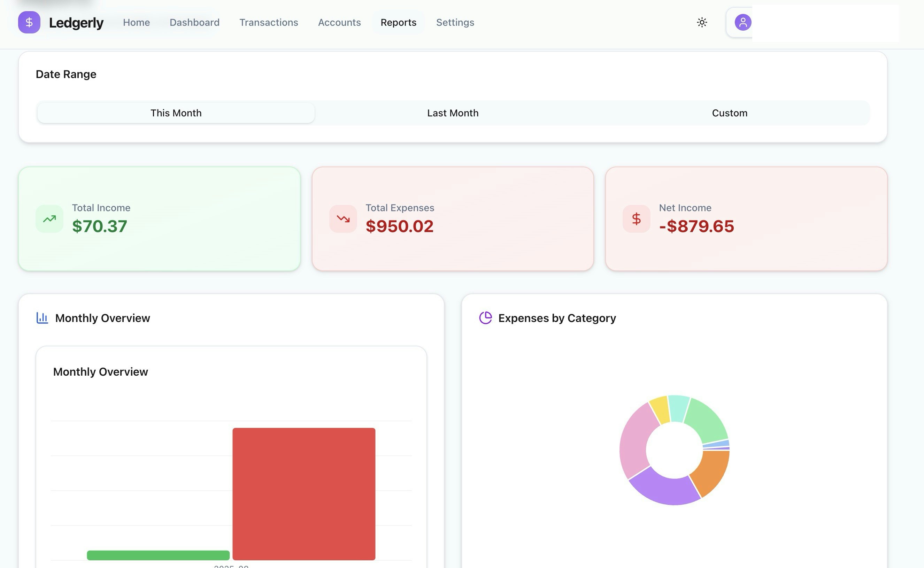Click the $950.02 Total Expenses value

[400, 226]
